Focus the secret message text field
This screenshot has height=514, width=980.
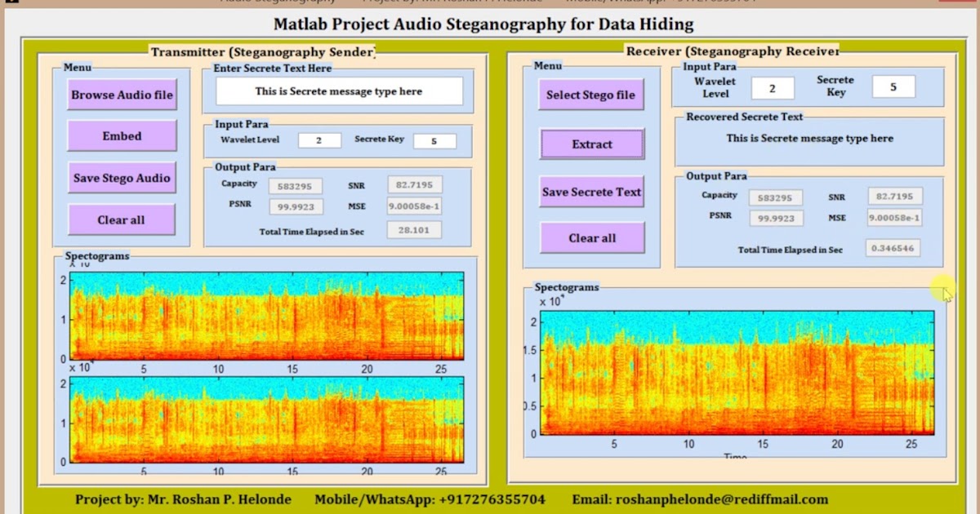click(x=339, y=91)
